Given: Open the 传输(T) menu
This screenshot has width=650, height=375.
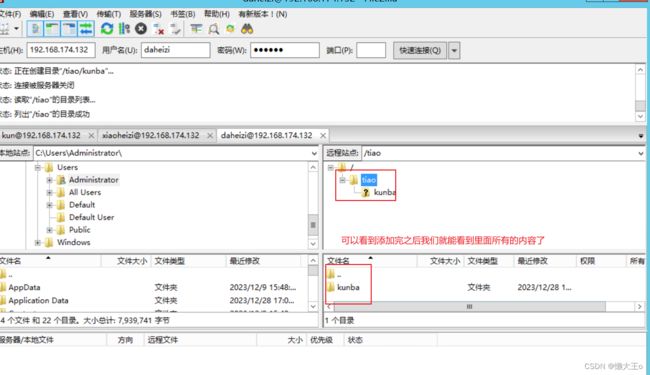Looking at the screenshot, I should click(109, 14).
